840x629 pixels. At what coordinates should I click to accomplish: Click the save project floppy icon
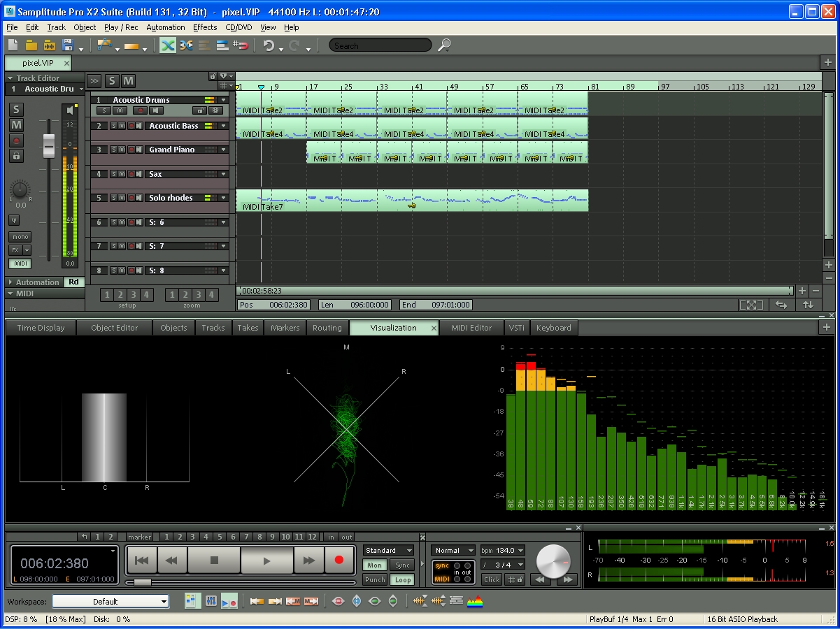click(68, 45)
